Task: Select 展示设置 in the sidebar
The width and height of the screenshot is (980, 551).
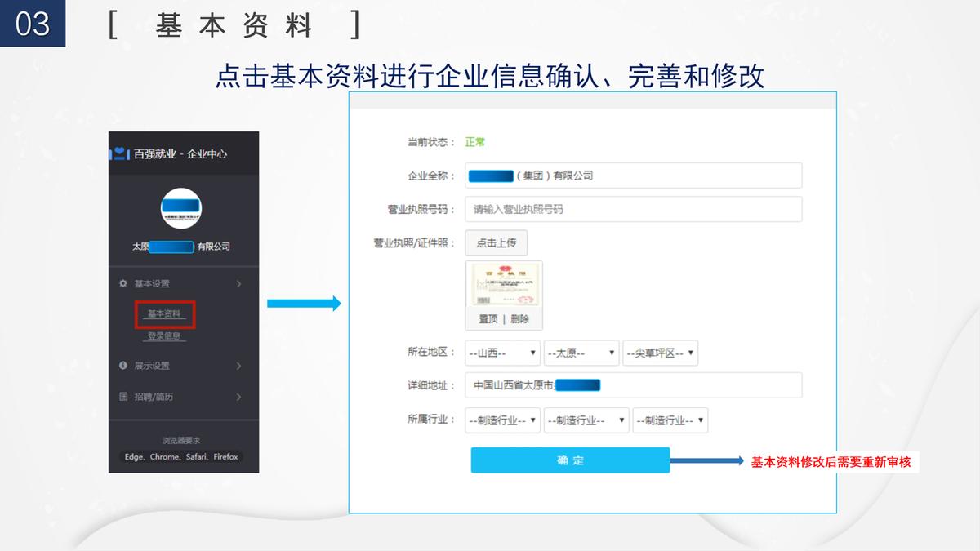Action: tap(152, 366)
